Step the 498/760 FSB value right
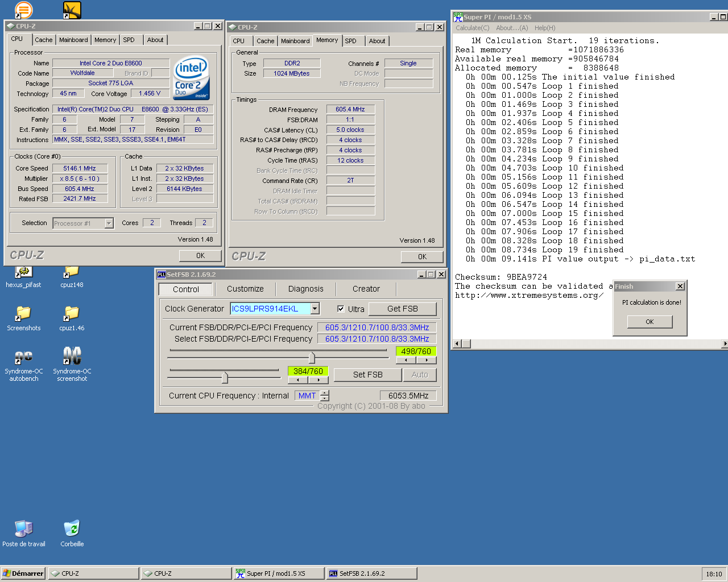728x582 pixels. click(x=426, y=360)
